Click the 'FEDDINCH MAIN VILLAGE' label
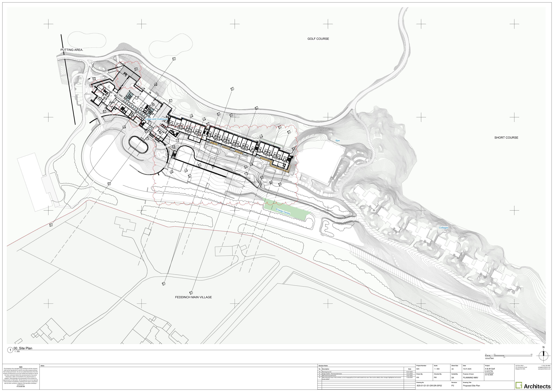Screen dimensions: 554x392 pos(193,297)
